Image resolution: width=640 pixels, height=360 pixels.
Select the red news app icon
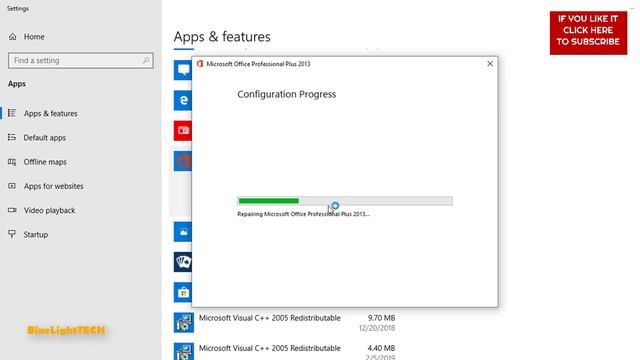click(182, 131)
